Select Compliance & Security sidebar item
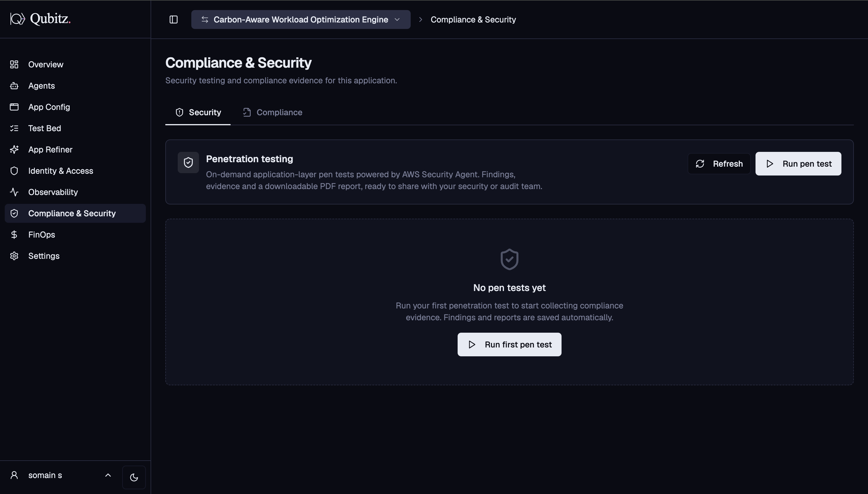This screenshot has height=494, width=868. (x=75, y=213)
